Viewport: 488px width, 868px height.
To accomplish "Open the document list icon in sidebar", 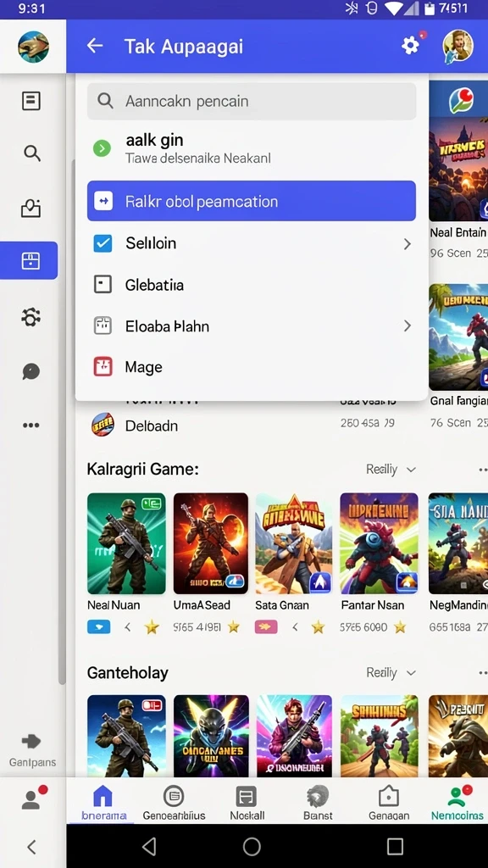I will [x=31, y=101].
